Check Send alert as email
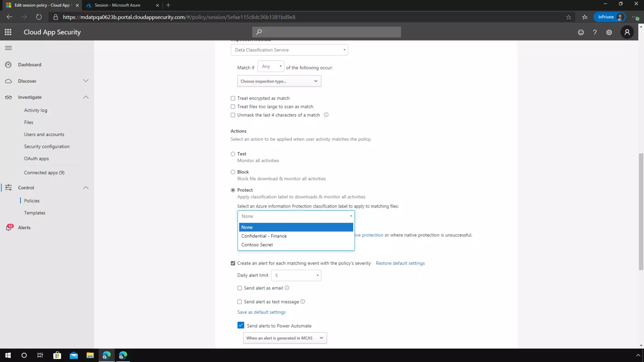 [240, 288]
